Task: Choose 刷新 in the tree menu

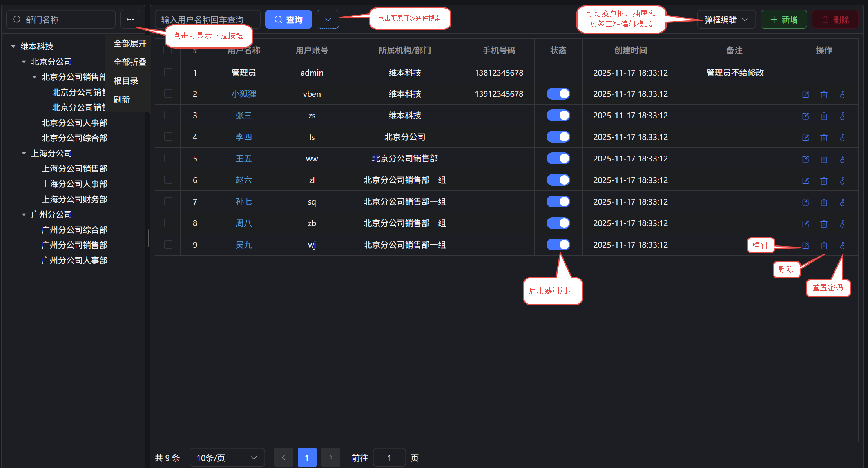Action: (122, 100)
